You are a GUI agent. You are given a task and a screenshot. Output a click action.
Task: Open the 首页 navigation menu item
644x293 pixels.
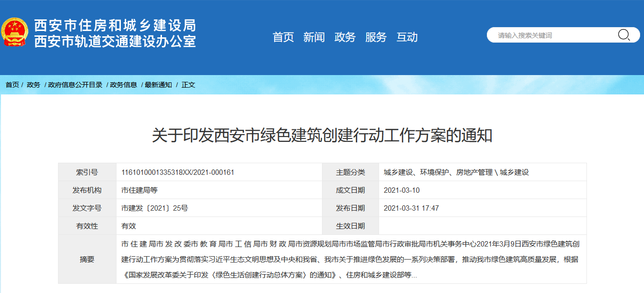click(283, 37)
